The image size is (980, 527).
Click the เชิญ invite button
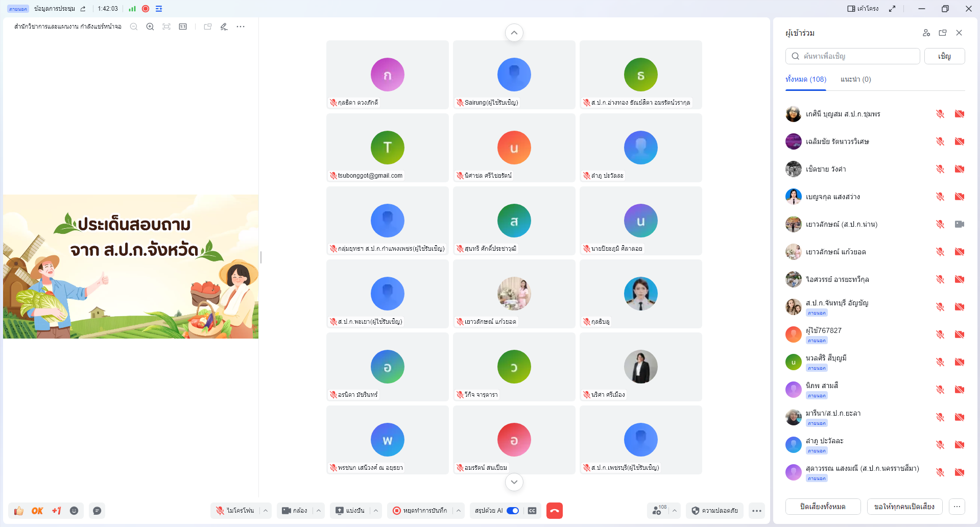tap(945, 56)
